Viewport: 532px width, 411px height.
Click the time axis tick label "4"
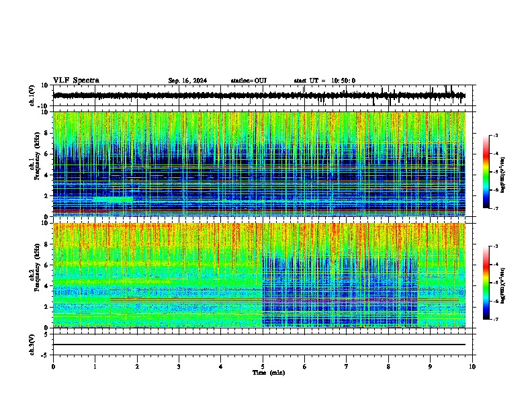[221, 367]
